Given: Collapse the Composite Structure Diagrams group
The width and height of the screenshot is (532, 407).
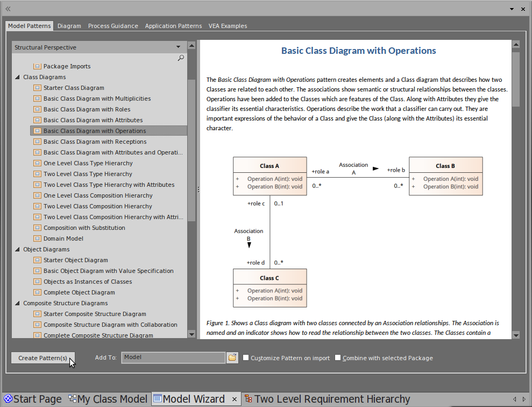Looking at the screenshot, I should click(x=17, y=303).
